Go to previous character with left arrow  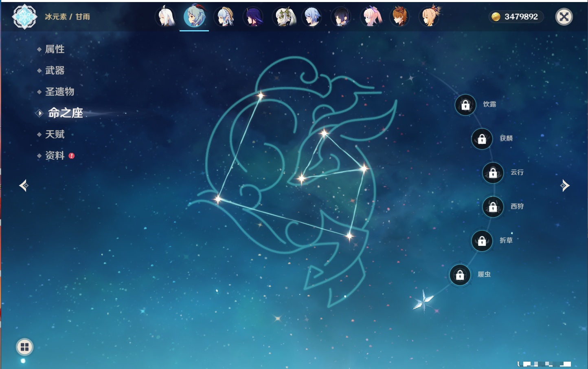24,186
